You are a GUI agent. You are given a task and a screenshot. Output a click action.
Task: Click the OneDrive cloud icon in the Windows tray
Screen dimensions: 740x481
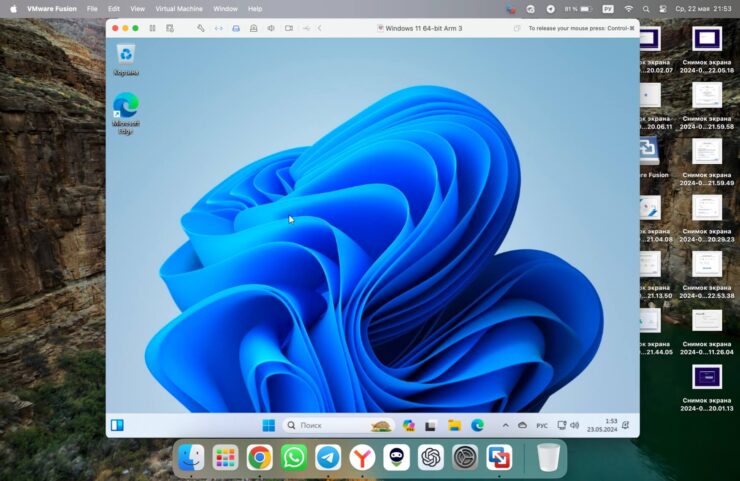click(522, 425)
